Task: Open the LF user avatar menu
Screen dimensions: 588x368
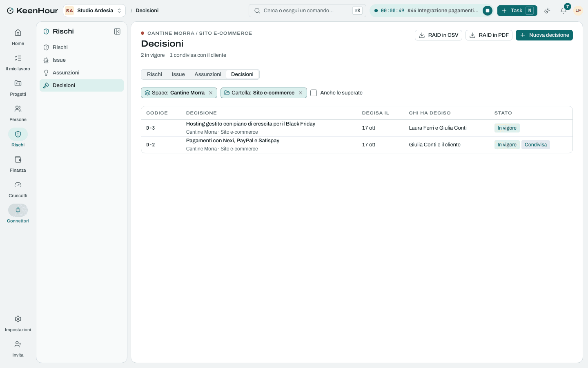Action: pos(578,11)
